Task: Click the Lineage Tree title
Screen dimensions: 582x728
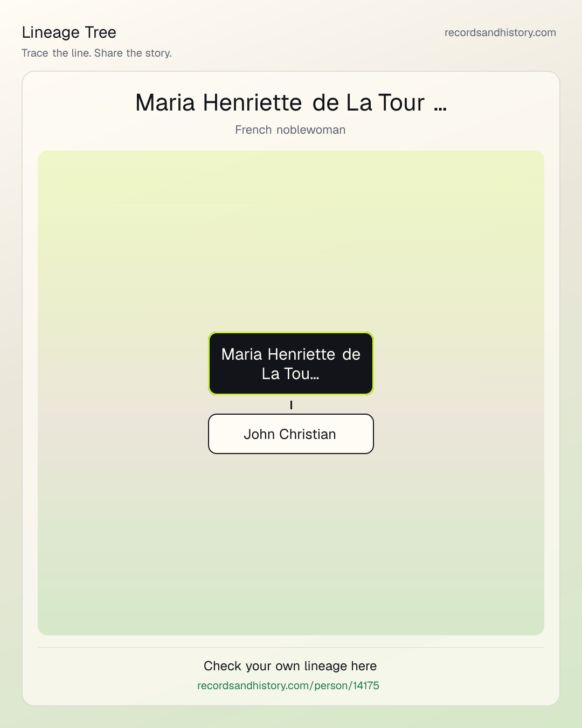Action: (69, 32)
